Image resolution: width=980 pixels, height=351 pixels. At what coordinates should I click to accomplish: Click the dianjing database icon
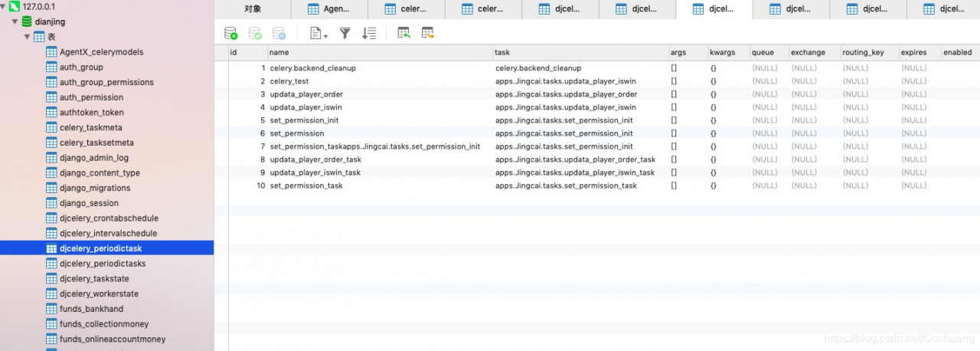(27, 21)
